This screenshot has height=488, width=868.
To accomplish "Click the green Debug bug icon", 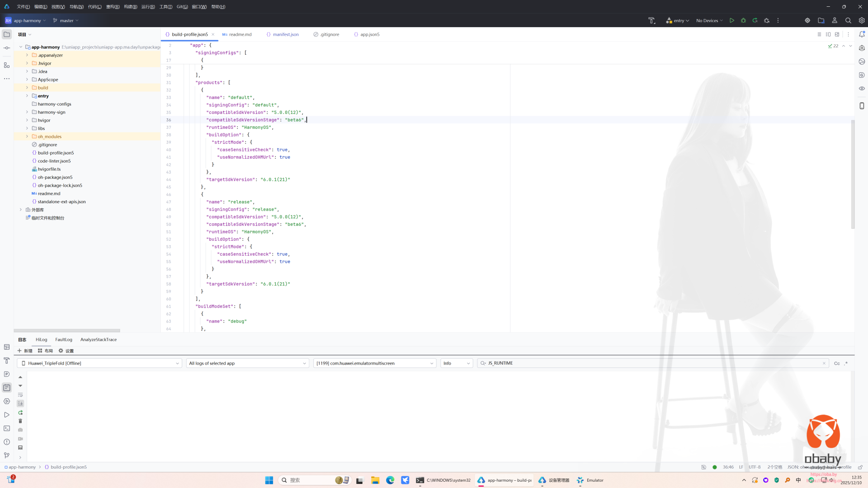I will pyautogui.click(x=743, y=20).
